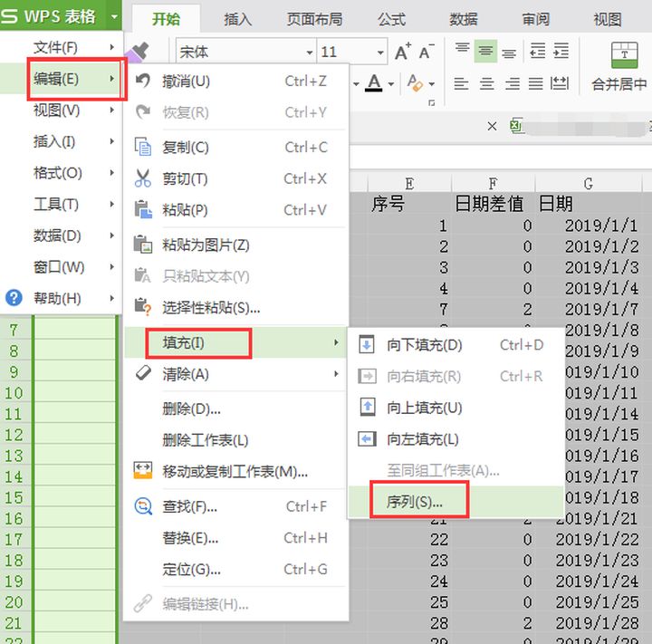Select 向下填充(D) menu item
This screenshot has height=644, width=652.
point(455,344)
